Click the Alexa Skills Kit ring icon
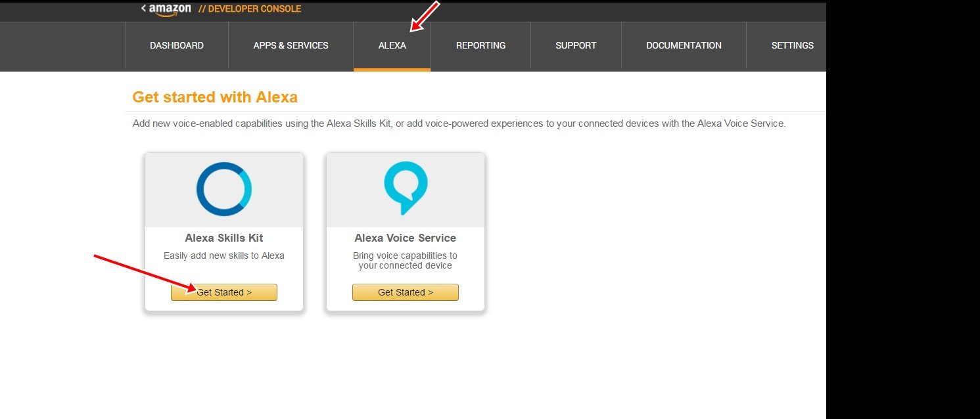980x419 pixels. click(x=224, y=189)
